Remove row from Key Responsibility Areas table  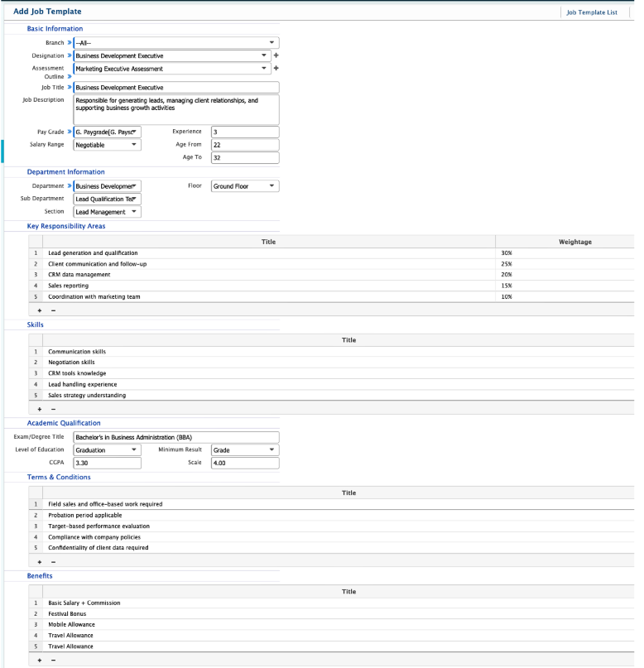point(53,310)
